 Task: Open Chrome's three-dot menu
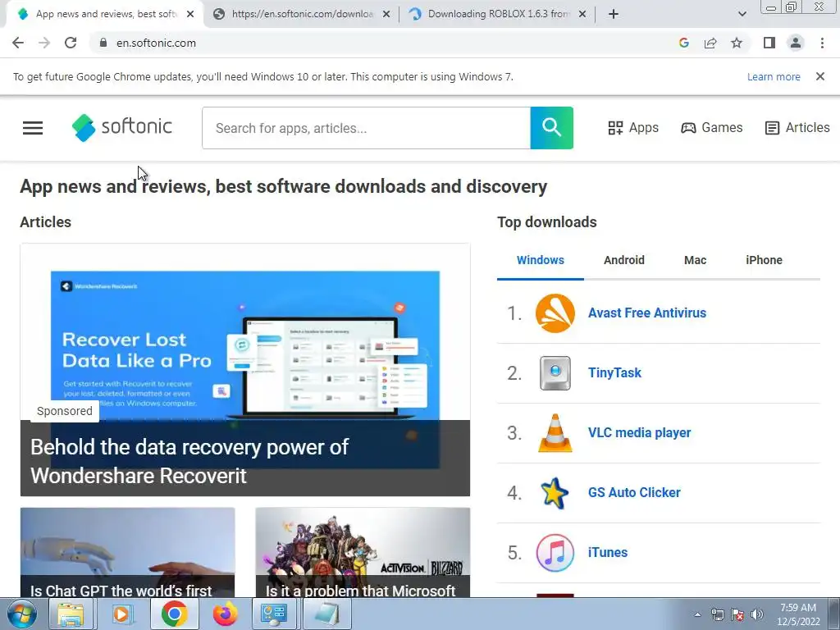point(822,43)
